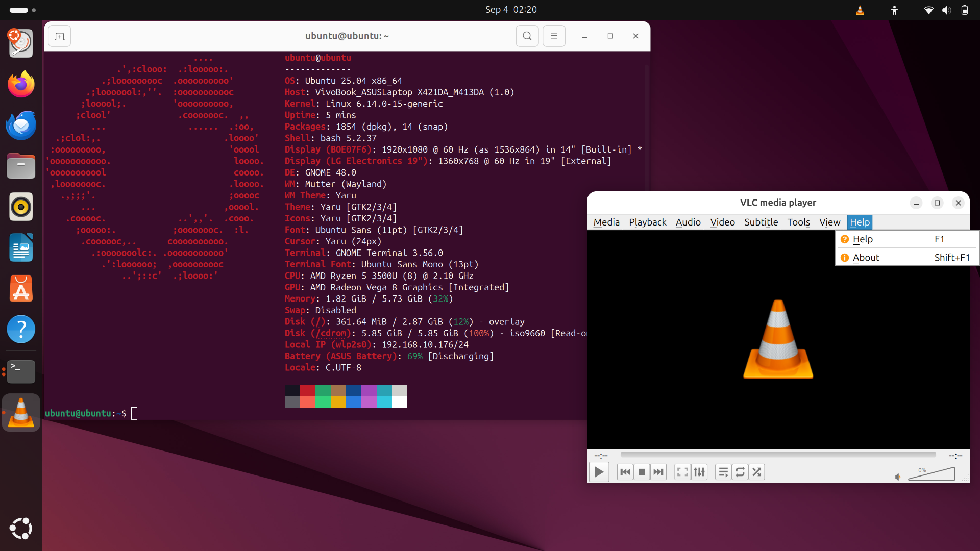Open Help question mark icon in dock
The image size is (980, 551).
click(x=21, y=329)
